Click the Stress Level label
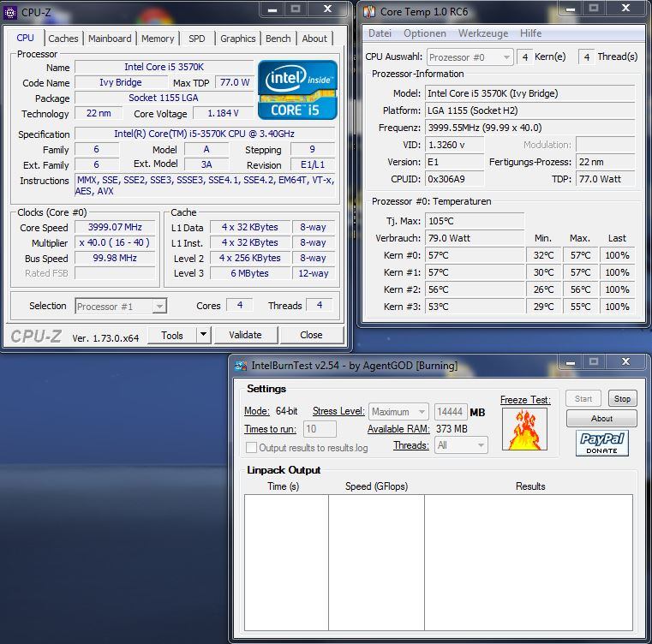The height and width of the screenshot is (644, 652). click(338, 411)
